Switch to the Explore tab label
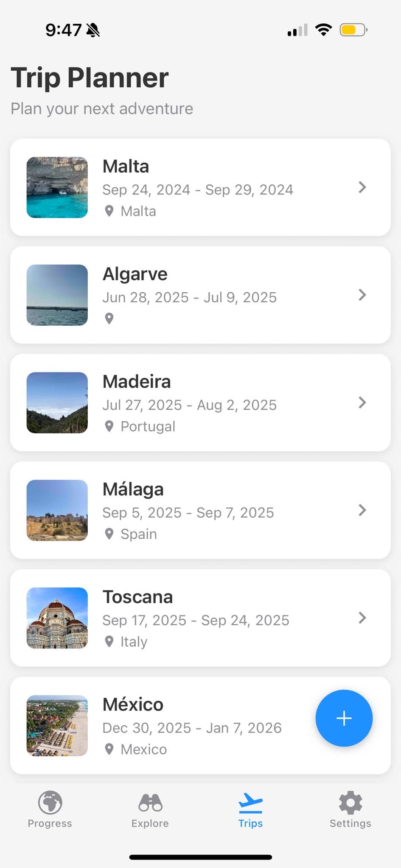The width and height of the screenshot is (401, 868). [150, 823]
